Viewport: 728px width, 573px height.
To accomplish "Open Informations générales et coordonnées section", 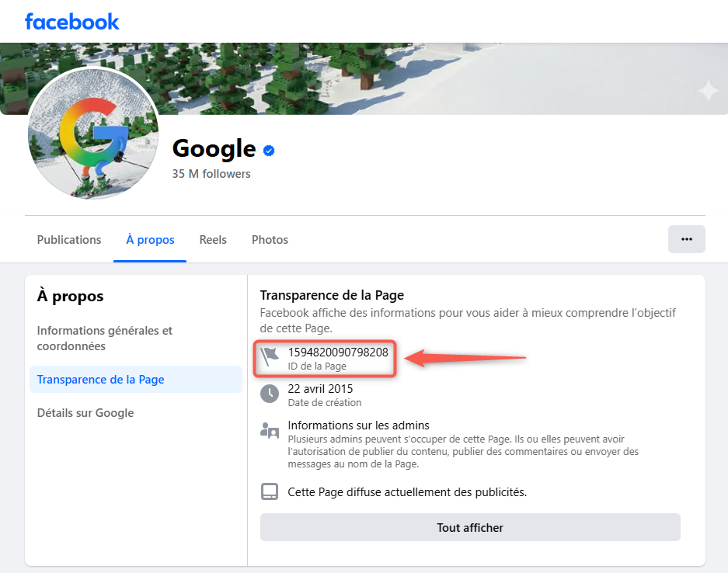I will pyautogui.click(x=105, y=339).
